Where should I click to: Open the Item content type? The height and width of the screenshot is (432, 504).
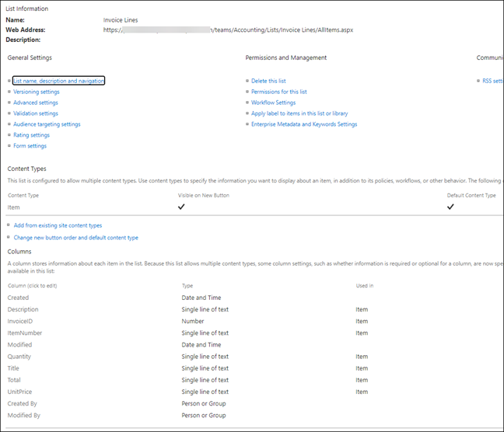tap(14, 207)
